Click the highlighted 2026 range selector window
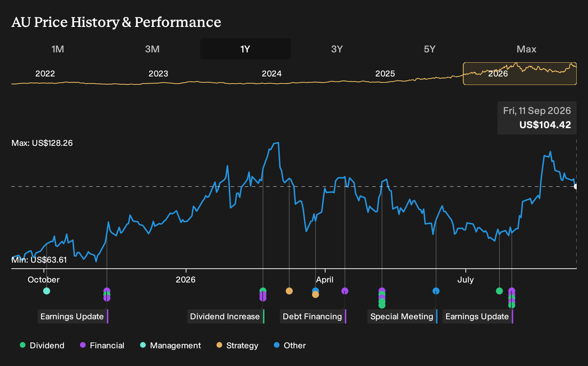Viewport: 588px width, 366px height. [520, 74]
